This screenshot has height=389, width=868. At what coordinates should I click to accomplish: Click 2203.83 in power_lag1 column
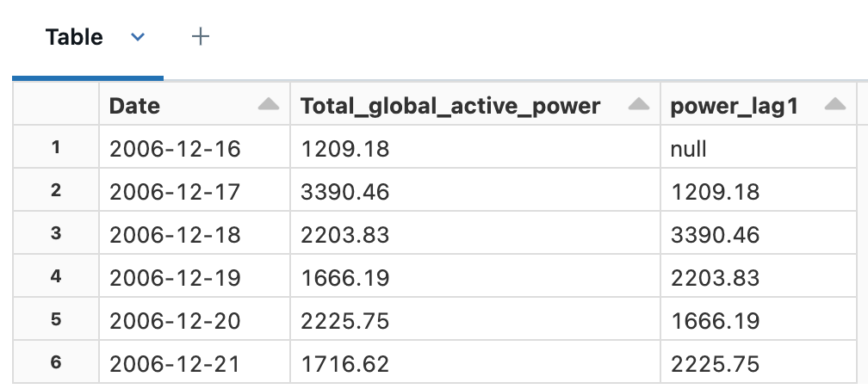759,277
